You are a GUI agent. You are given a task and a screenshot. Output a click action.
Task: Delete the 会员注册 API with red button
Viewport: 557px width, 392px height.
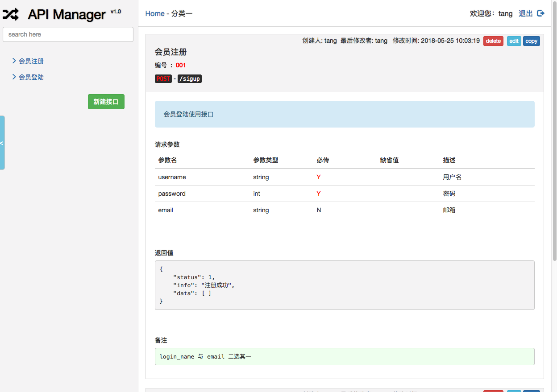[493, 41]
